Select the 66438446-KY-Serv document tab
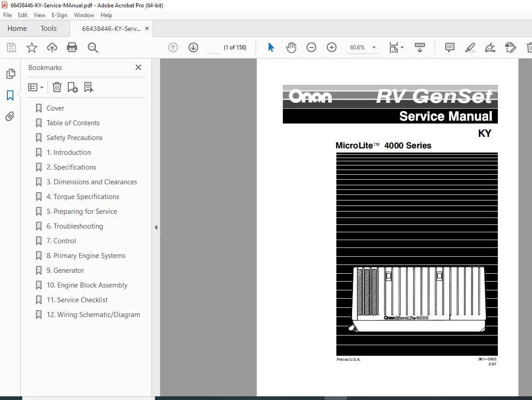This screenshot has height=400, width=532. 111,29
